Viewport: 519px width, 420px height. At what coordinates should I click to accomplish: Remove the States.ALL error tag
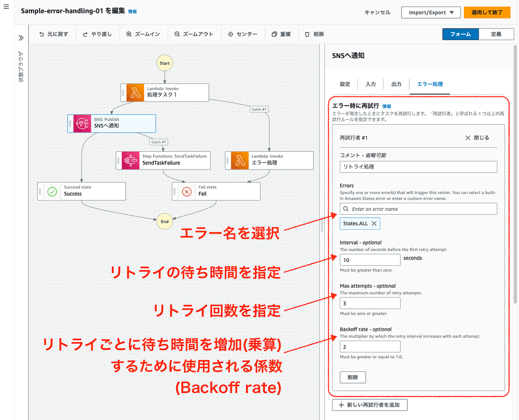coord(374,223)
